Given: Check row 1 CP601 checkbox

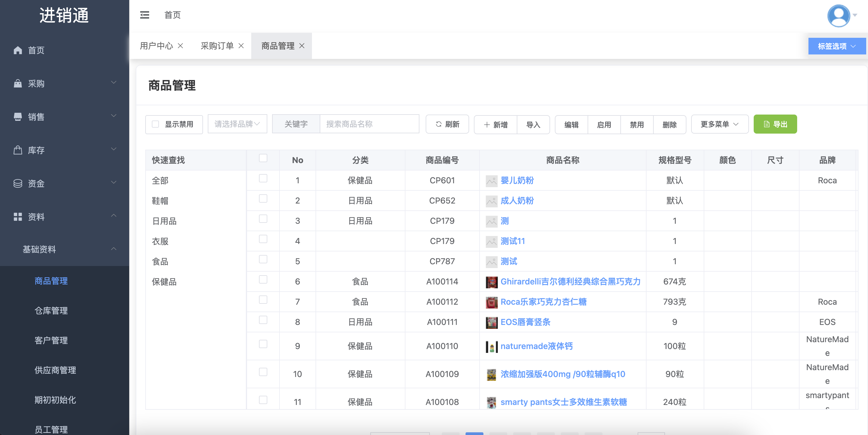Looking at the screenshot, I should (x=263, y=178).
